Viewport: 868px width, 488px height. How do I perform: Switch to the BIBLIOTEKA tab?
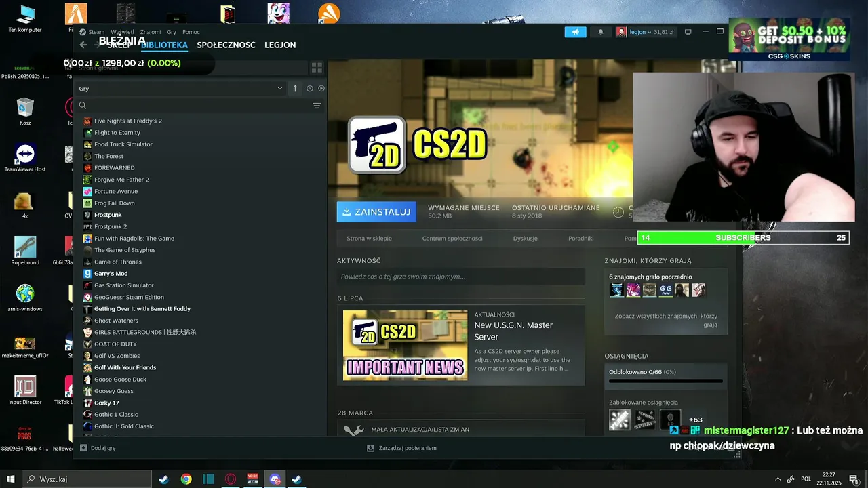(164, 45)
